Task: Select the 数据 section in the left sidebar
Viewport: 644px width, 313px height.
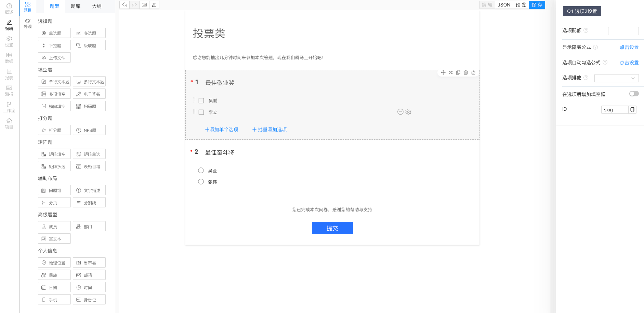Action: click(9, 58)
